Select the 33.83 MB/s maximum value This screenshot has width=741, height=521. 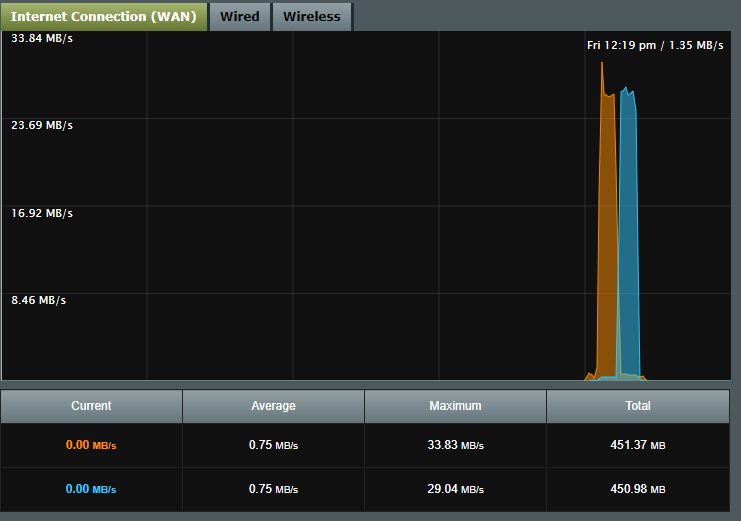pyautogui.click(x=455, y=445)
